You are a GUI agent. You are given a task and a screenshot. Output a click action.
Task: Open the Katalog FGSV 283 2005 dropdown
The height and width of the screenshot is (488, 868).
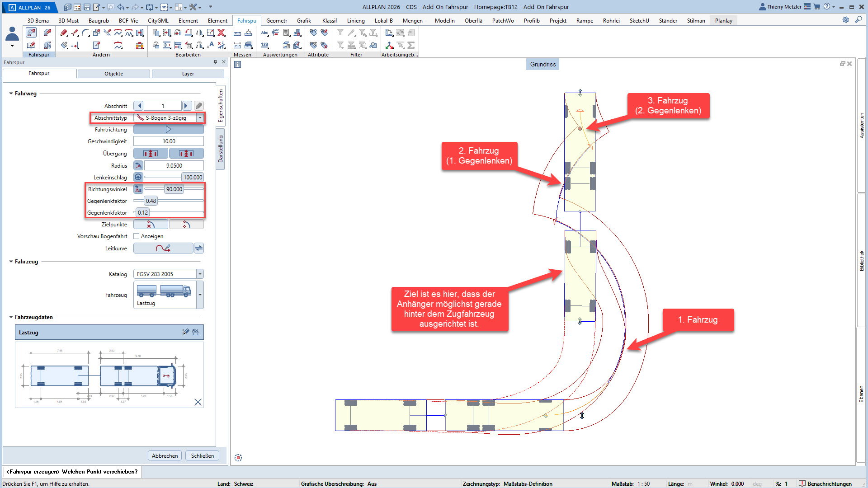(200, 274)
